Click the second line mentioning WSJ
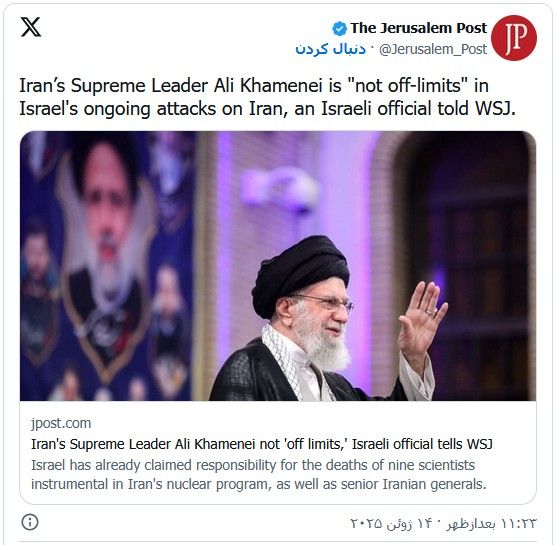The width and height of the screenshot is (557, 545). pos(267,109)
